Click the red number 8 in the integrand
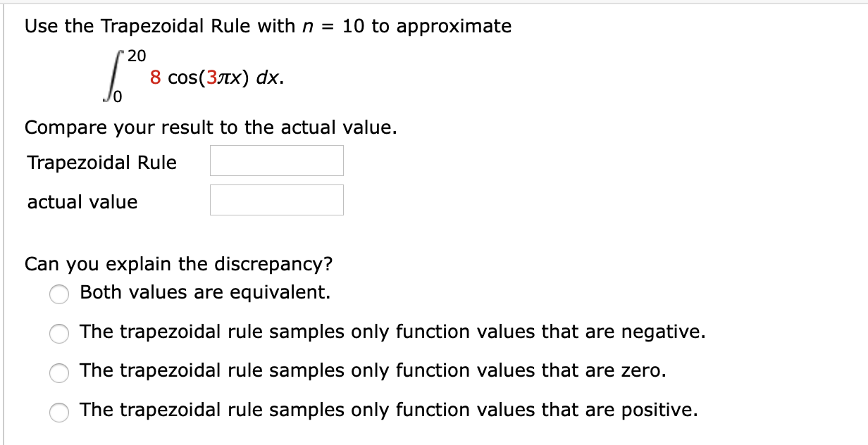Screen dimensions: 868x445 (154, 77)
